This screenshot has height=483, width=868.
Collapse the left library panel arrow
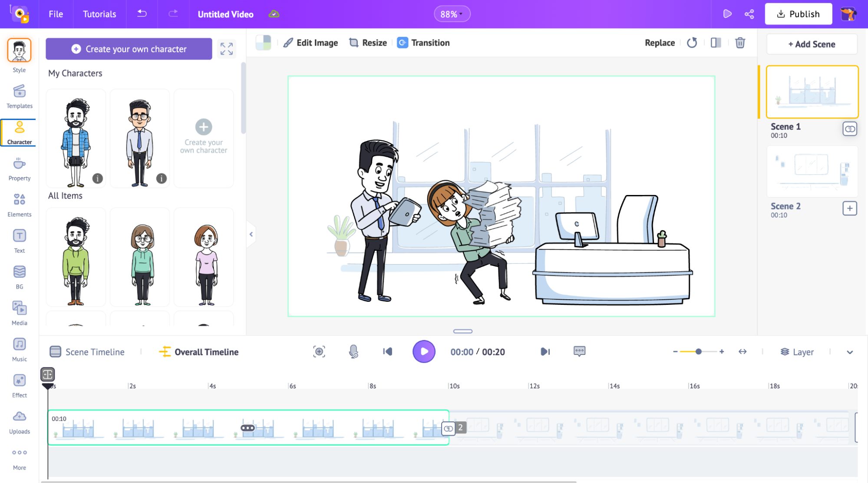click(251, 234)
